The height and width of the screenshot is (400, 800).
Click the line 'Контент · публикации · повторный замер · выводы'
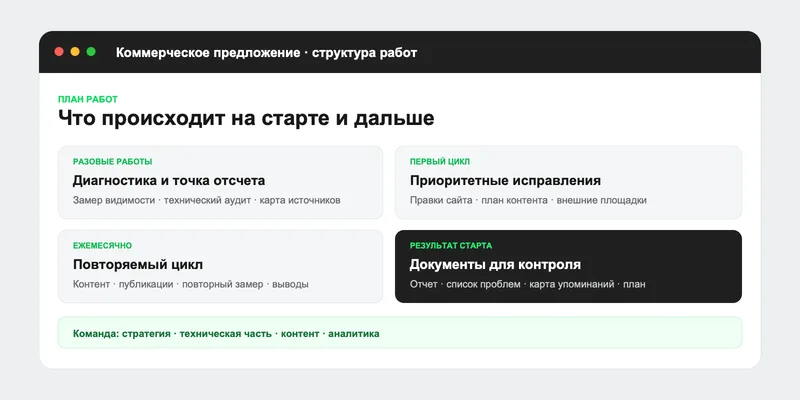point(191,284)
